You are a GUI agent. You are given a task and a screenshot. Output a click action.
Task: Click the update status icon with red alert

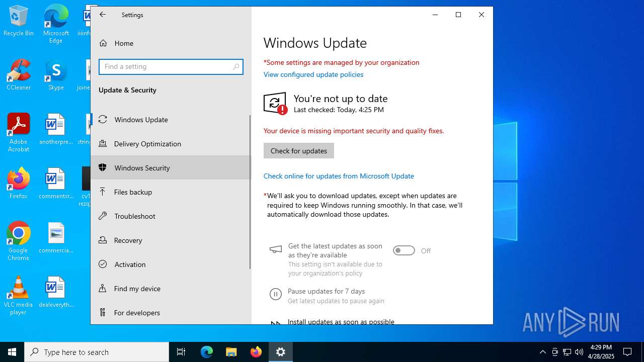click(275, 104)
